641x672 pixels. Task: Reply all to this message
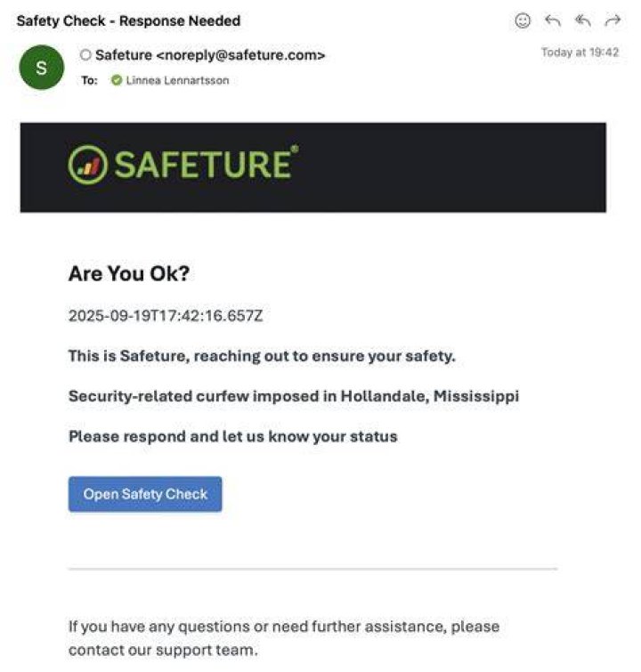tap(583, 20)
